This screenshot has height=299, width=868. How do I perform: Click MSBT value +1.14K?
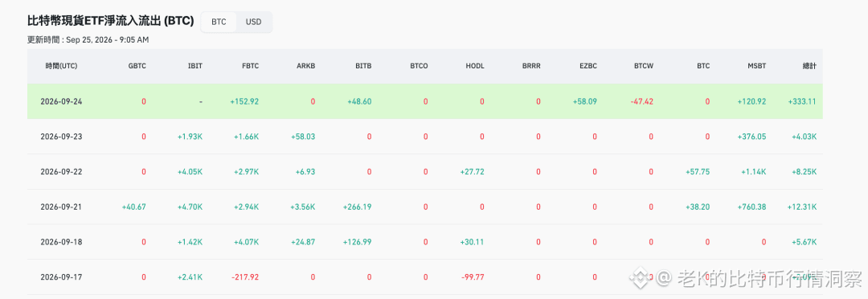pyautogui.click(x=754, y=172)
